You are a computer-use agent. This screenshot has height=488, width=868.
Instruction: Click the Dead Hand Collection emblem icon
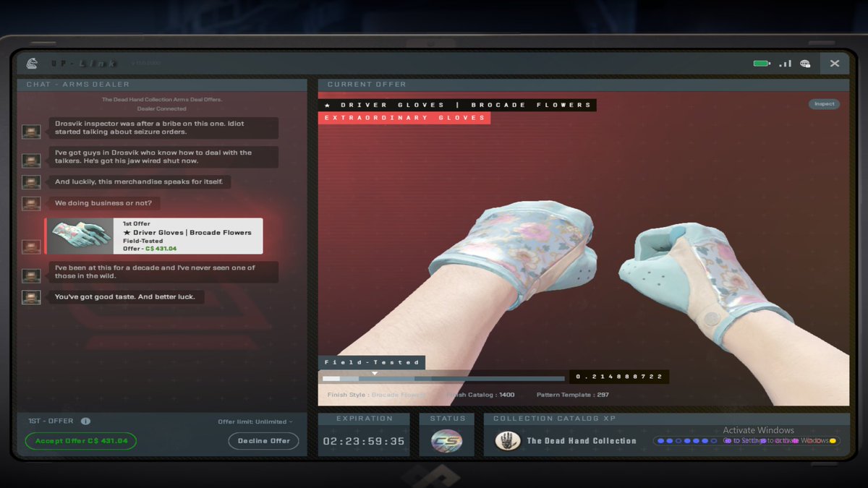coord(509,441)
